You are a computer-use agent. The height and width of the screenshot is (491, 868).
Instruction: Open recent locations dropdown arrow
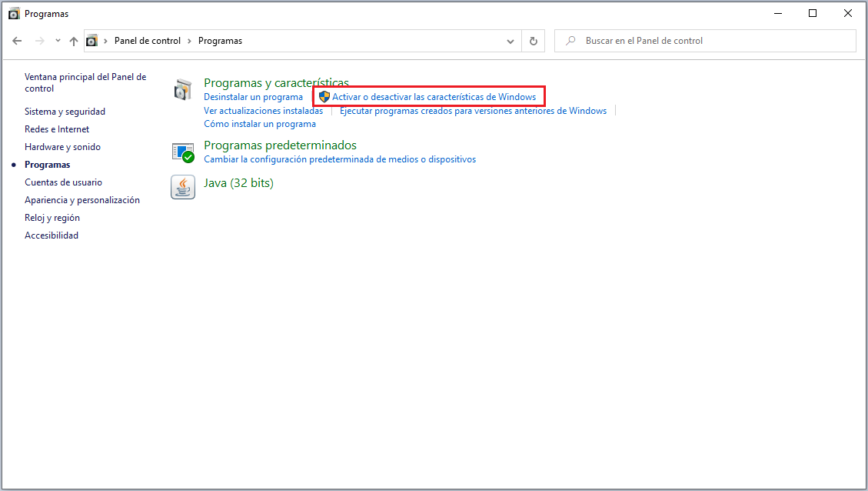coord(58,41)
